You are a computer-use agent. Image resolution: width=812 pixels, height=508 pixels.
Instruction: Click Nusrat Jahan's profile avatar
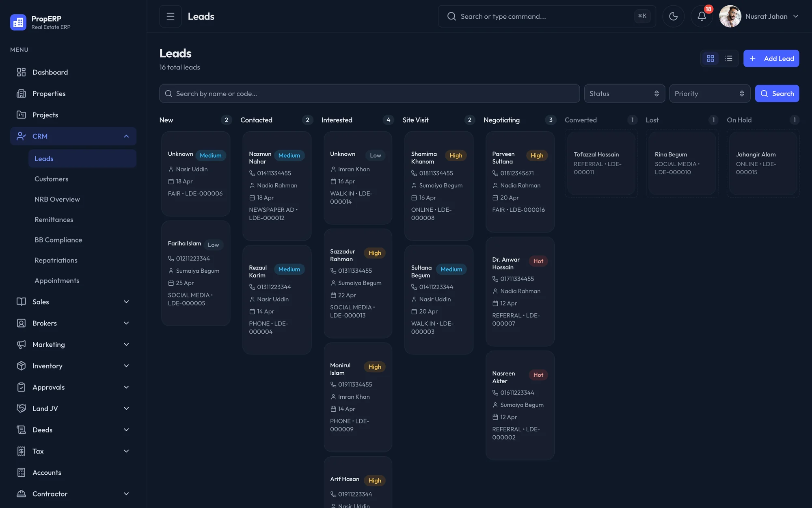(730, 16)
